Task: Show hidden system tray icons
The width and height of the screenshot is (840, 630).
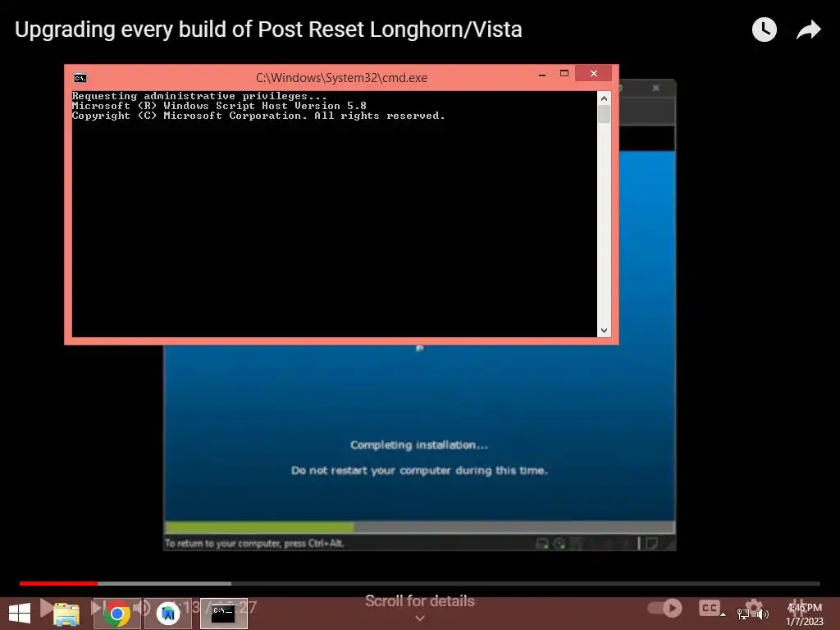Action: click(723, 614)
